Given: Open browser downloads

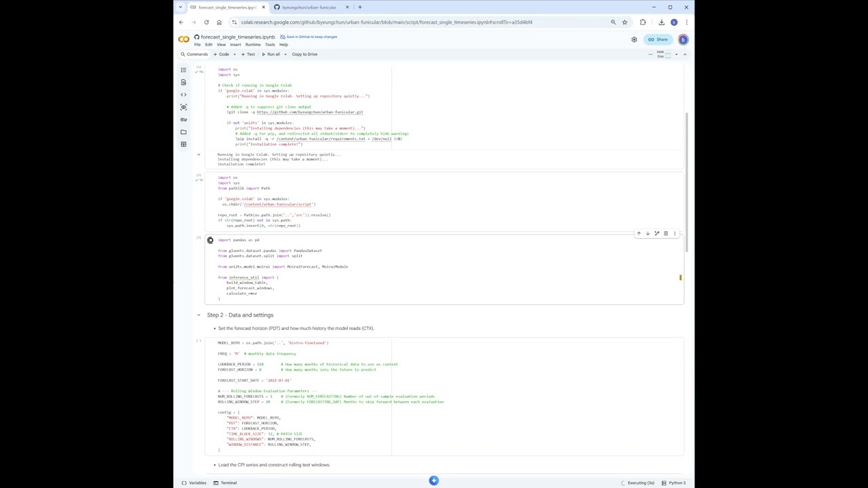Looking at the screenshot, I should (x=661, y=22).
